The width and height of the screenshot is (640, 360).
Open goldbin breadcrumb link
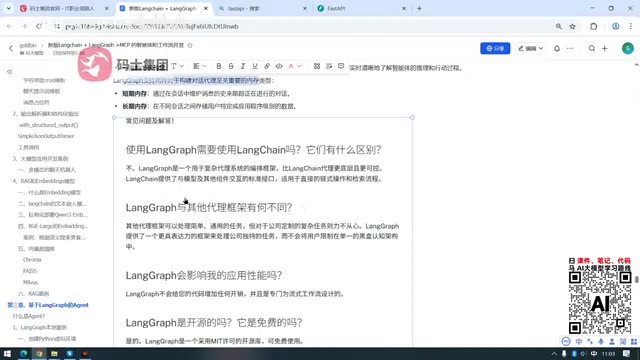tap(28, 45)
